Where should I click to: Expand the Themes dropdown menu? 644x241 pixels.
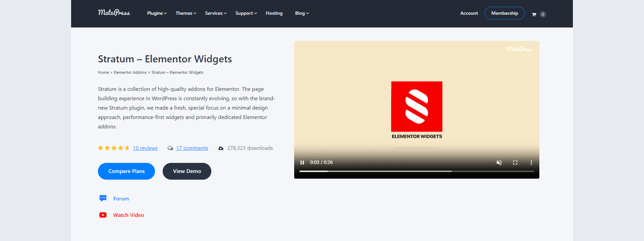coord(186,13)
